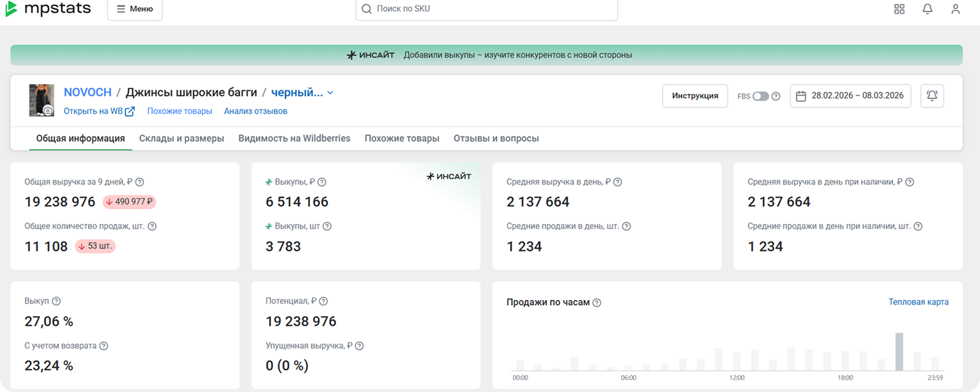980x392 pixels.
Task: Switch to Склады и размеры tab
Action: click(181, 138)
